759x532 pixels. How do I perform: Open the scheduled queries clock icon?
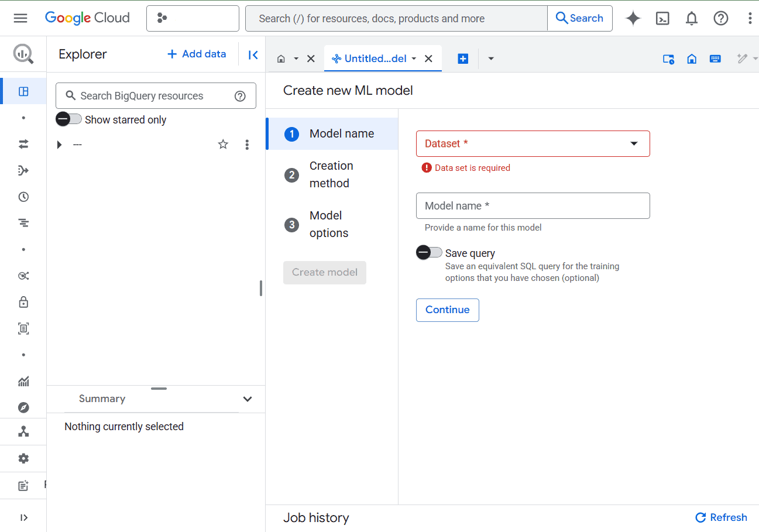click(23, 197)
